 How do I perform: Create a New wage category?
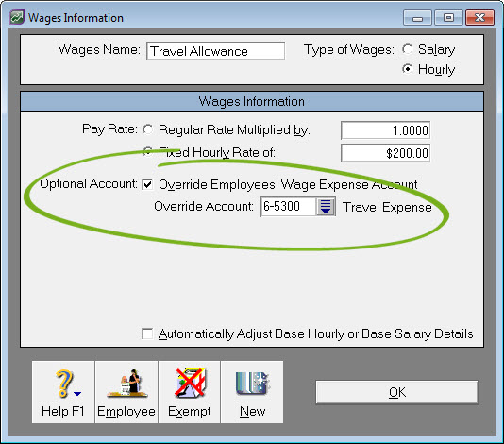252,392
